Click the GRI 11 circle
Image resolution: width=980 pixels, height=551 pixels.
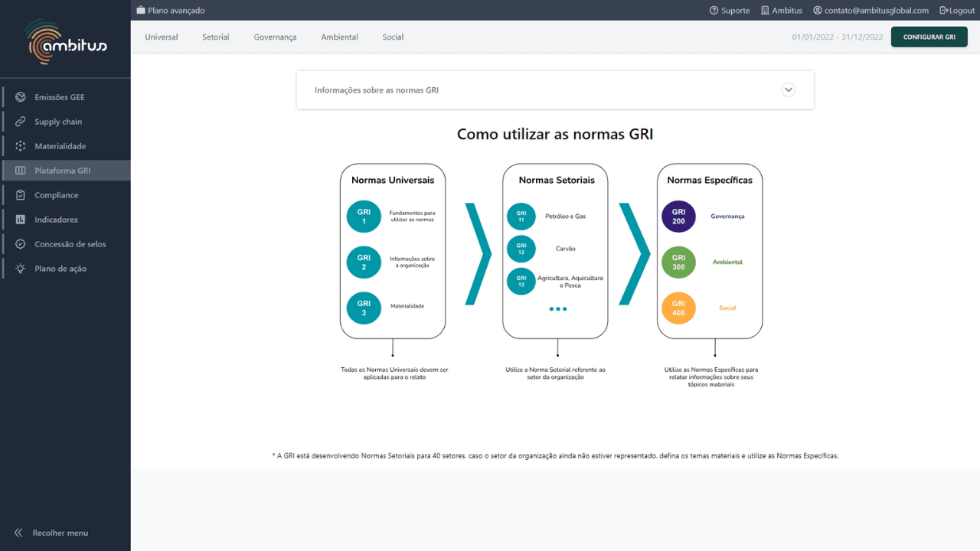coord(521,217)
